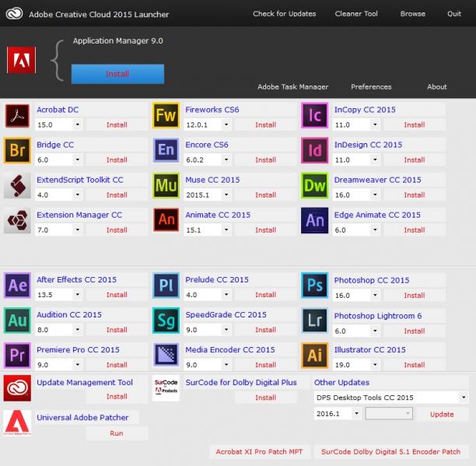Open Acrobat DC version dropdown
The image size is (476, 466).
tap(78, 124)
